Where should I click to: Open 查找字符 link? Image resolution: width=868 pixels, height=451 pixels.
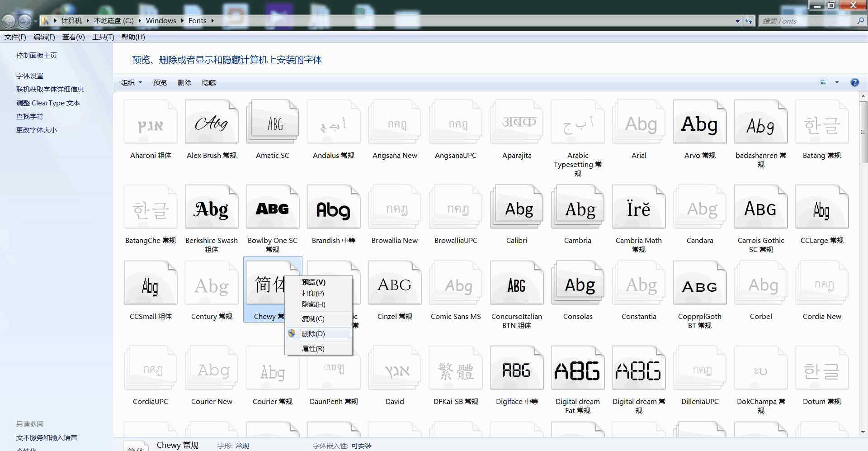coord(30,116)
